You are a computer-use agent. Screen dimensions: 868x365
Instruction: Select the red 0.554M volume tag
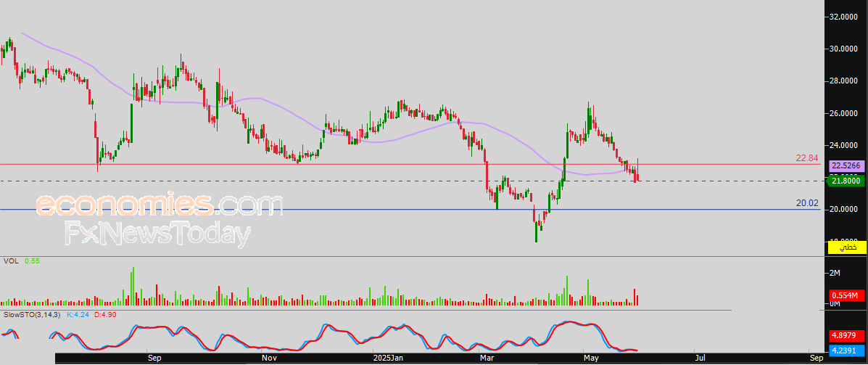(846, 296)
